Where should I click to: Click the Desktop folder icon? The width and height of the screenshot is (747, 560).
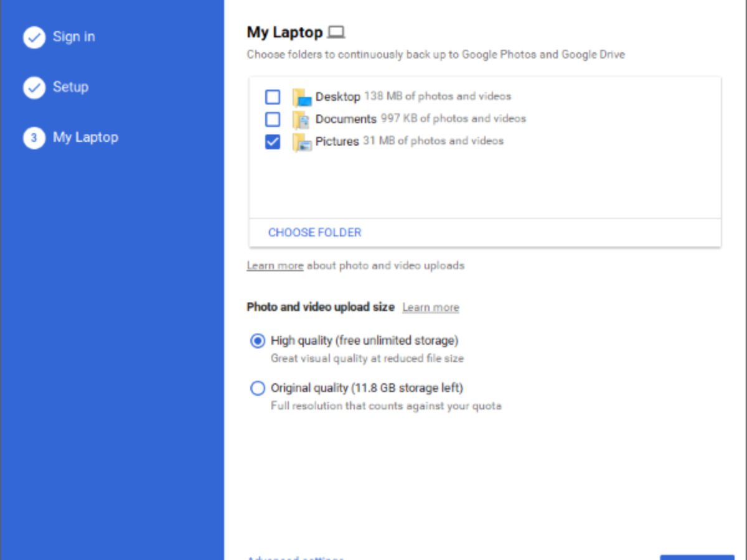tap(302, 97)
